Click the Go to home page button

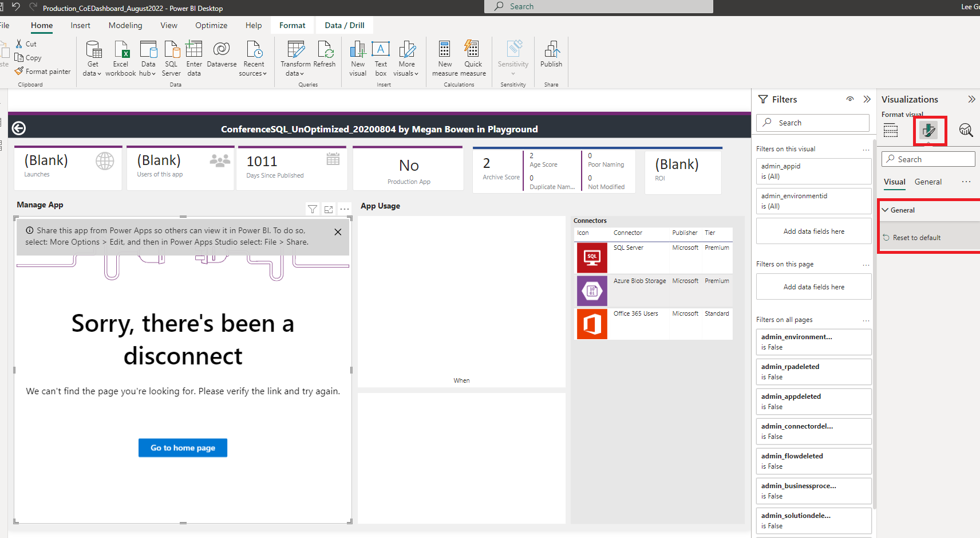[183, 447]
